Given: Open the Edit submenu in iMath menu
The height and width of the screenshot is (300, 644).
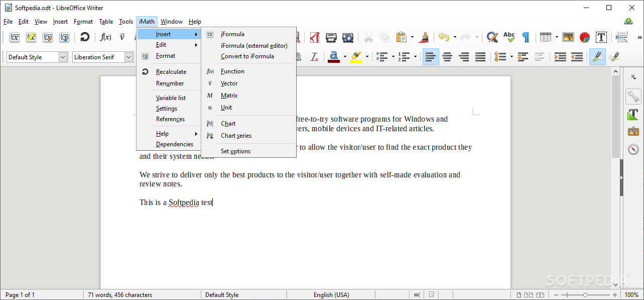Looking at the screenshot, I should pos(168,45).
